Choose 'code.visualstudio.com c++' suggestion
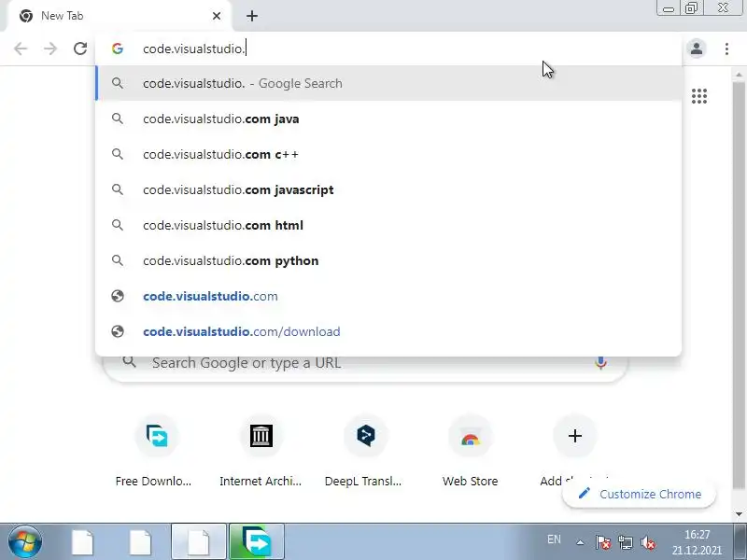 point(388,154)
